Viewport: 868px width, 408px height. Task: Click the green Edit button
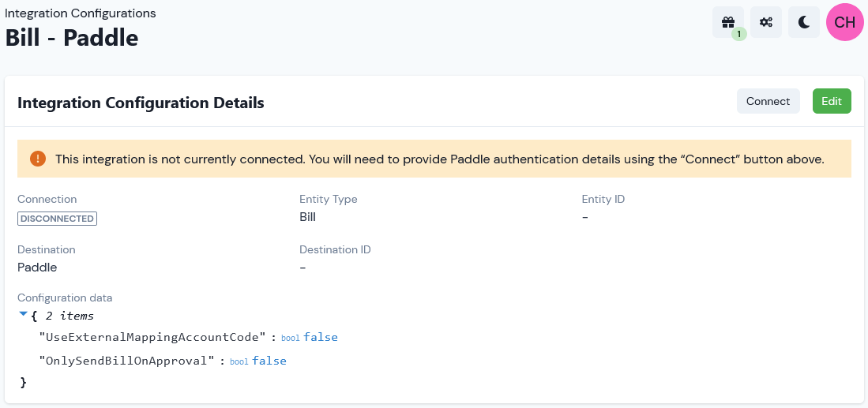(x=832, y=101)
